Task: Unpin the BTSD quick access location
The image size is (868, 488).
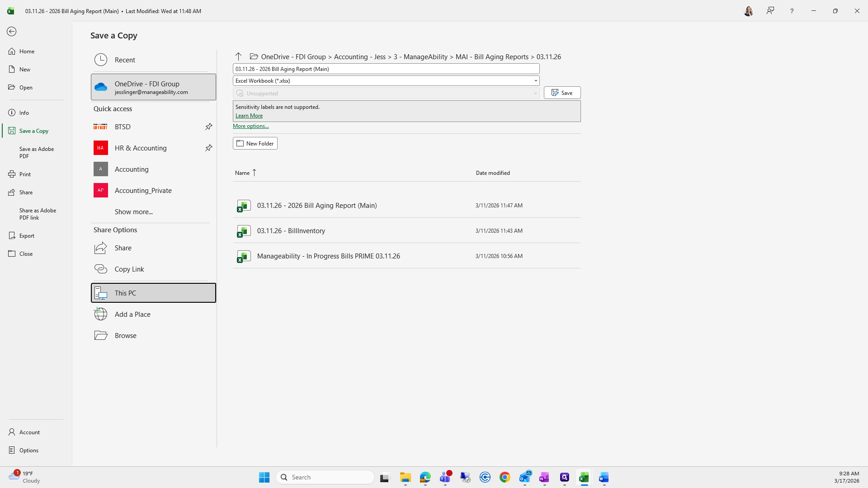Action: (208, 127)
